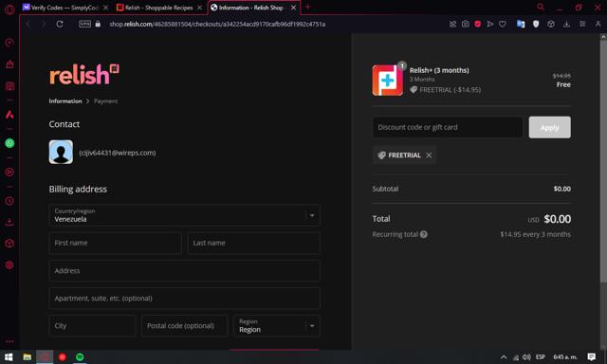Click the tab search magnifier icon
The width and height of the screenshot is (607, 364).
(x=541, y=7)
